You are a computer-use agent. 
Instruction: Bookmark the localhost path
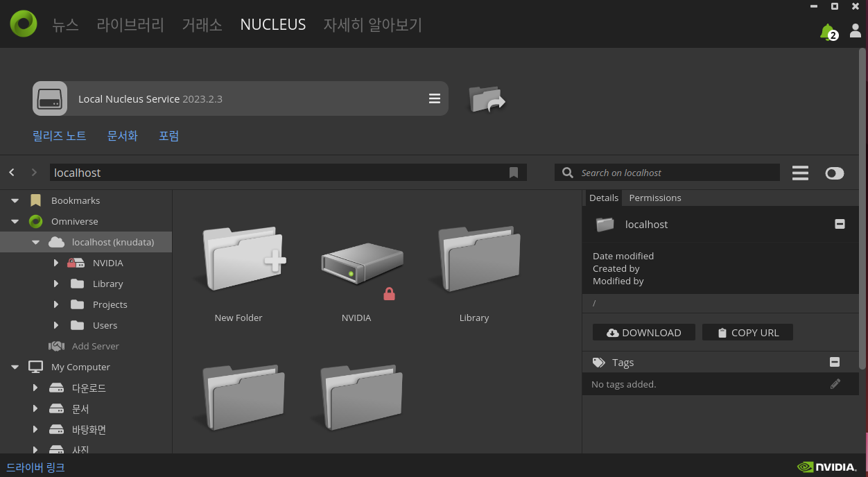tap(514, 173)
